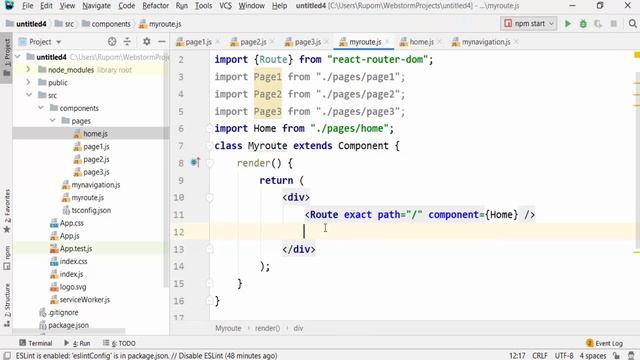
Task: Open Project panel settings gear
Action: coord(147,42)
